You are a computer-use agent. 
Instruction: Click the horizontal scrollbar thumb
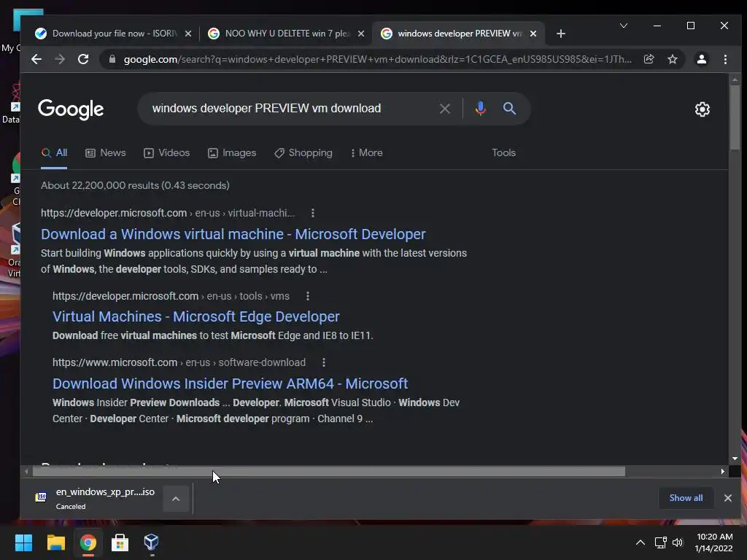pyautogui.click(x=329, y=472)
